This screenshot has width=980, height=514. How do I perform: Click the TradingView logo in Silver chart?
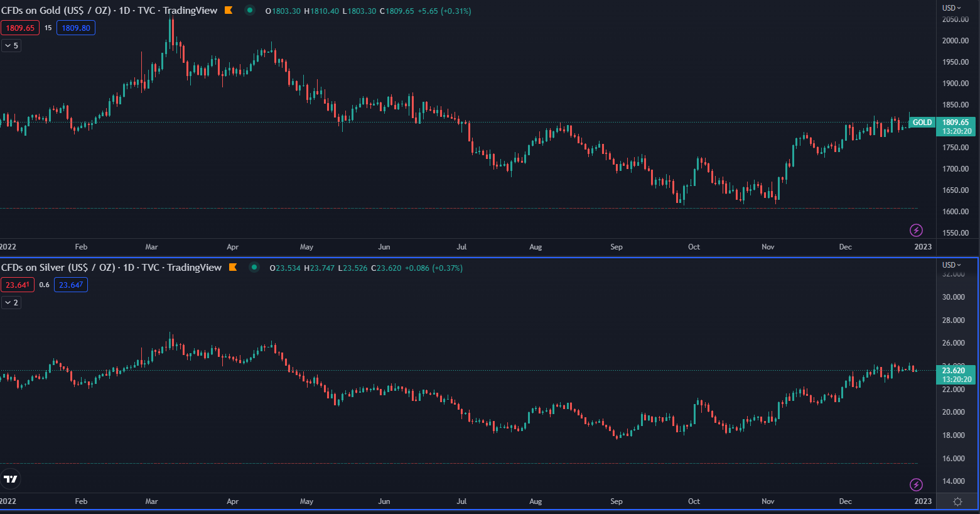[x=11, y=479]
